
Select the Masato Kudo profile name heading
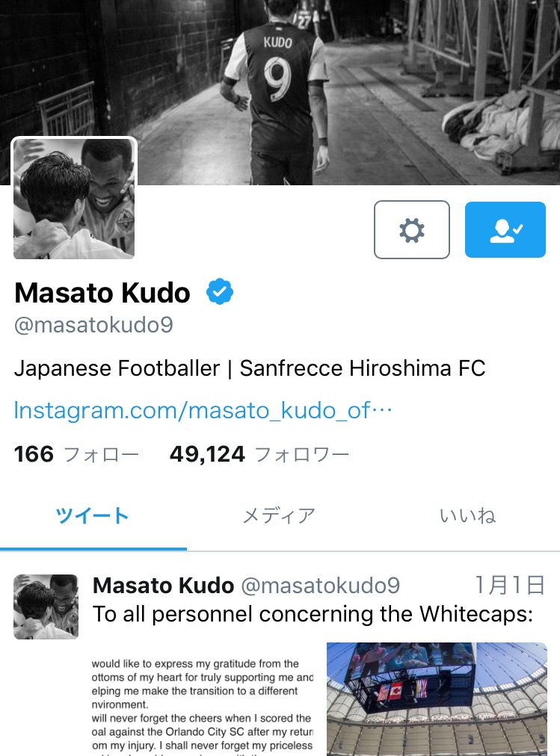(102, 292)
